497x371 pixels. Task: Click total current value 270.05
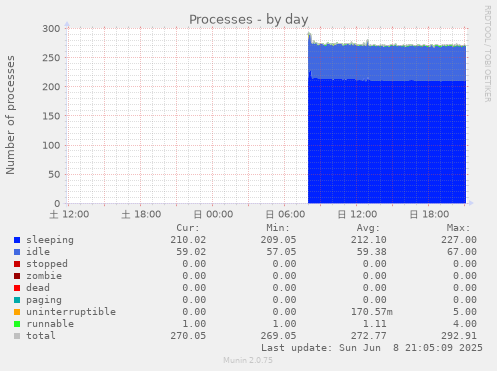pyautogui.click(x=188, y=336)
